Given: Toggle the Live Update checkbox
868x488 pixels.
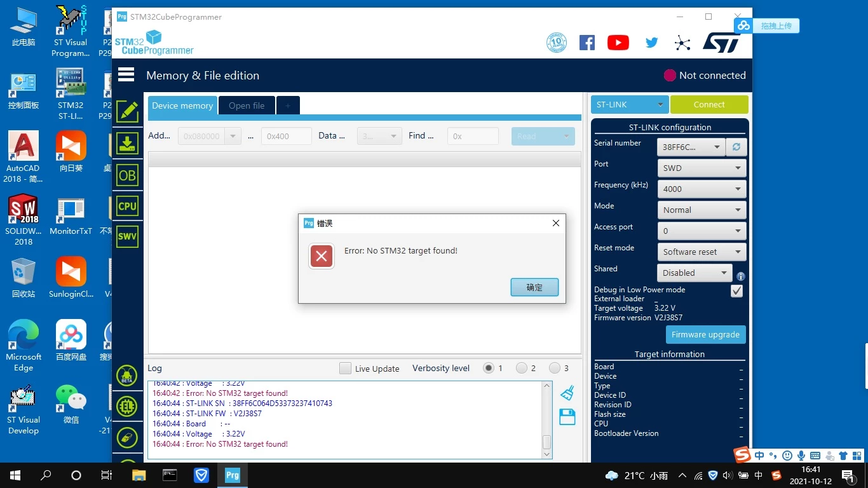Looking at the screenshot, I should click(x=345, y=369).
